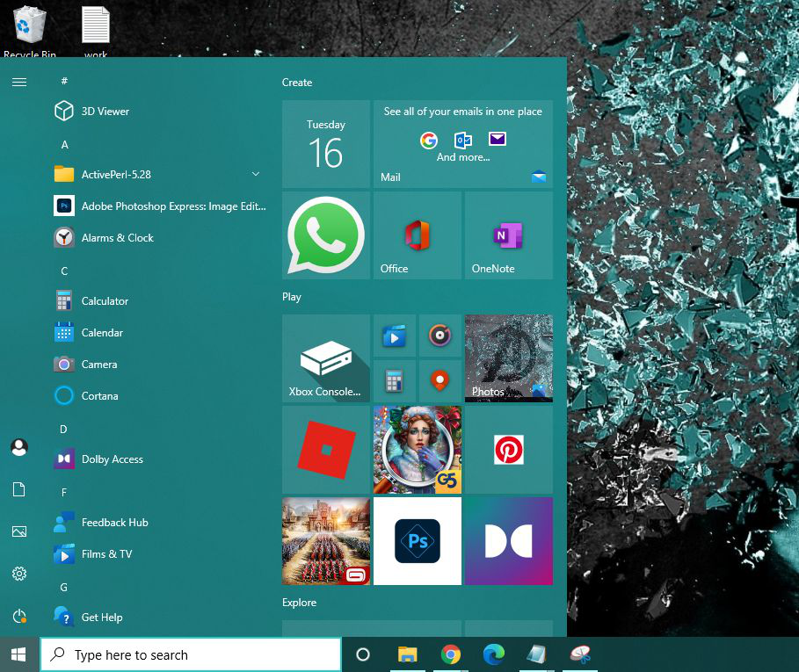Screen dimensions: 799x672
Task: Click the letter C group header
Action: tap(64, 271)
